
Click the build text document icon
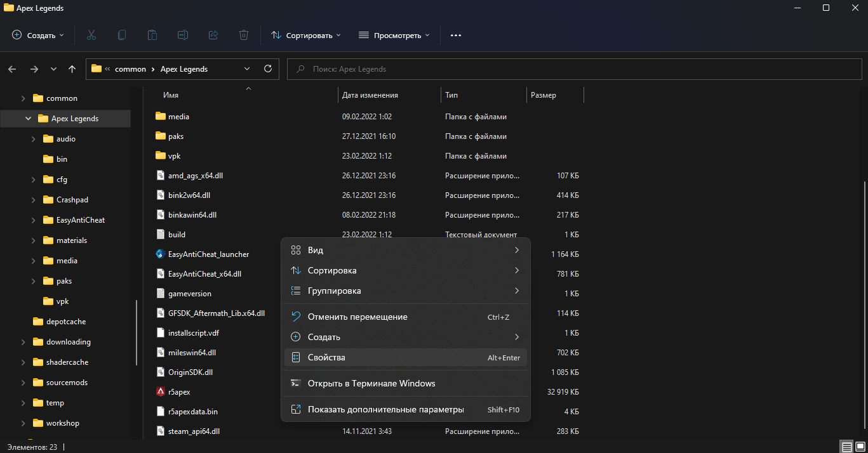pyautogui.click(x=161, y=234)
